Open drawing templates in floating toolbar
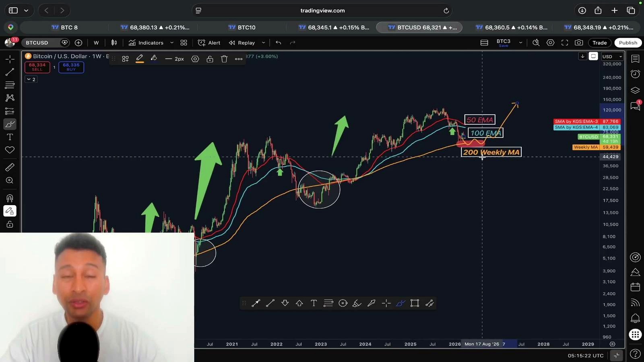The width and height of the screenshot is (644, 362). pos(126,59)
